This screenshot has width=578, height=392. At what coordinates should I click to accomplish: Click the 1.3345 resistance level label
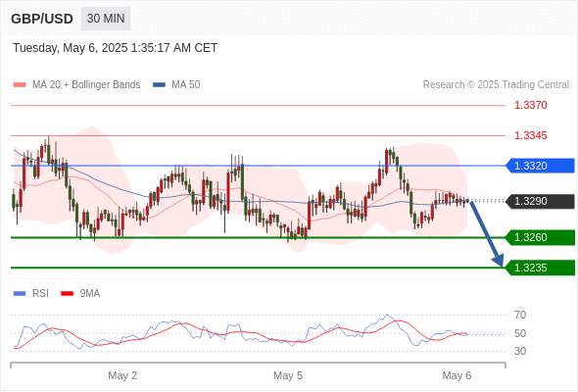coord(530,135)
